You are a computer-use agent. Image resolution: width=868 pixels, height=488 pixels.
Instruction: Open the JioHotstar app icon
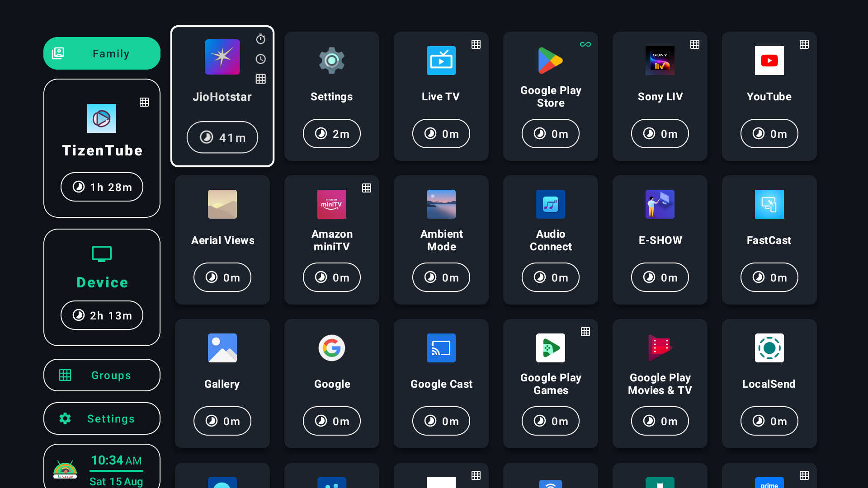(x=222, y=57)
